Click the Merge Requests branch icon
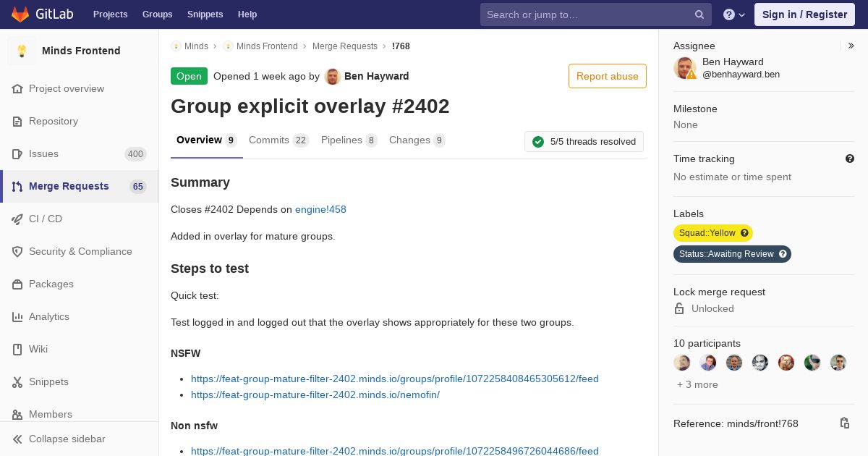 (x=17, y=187)
